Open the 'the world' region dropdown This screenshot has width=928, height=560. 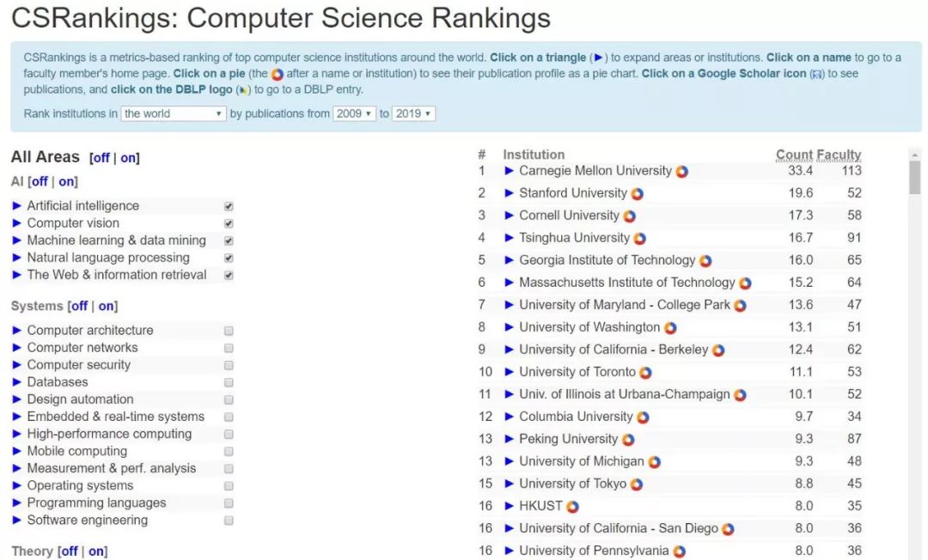coord(174,113)
